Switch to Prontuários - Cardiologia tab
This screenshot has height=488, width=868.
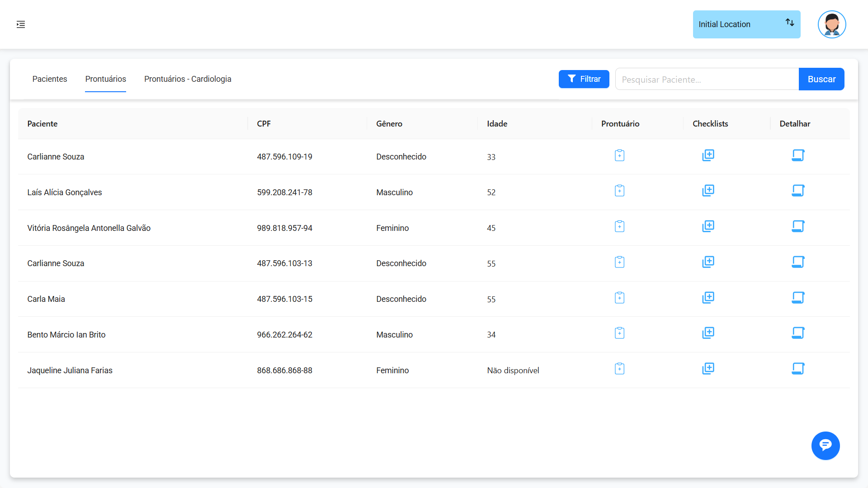point(188,79)
